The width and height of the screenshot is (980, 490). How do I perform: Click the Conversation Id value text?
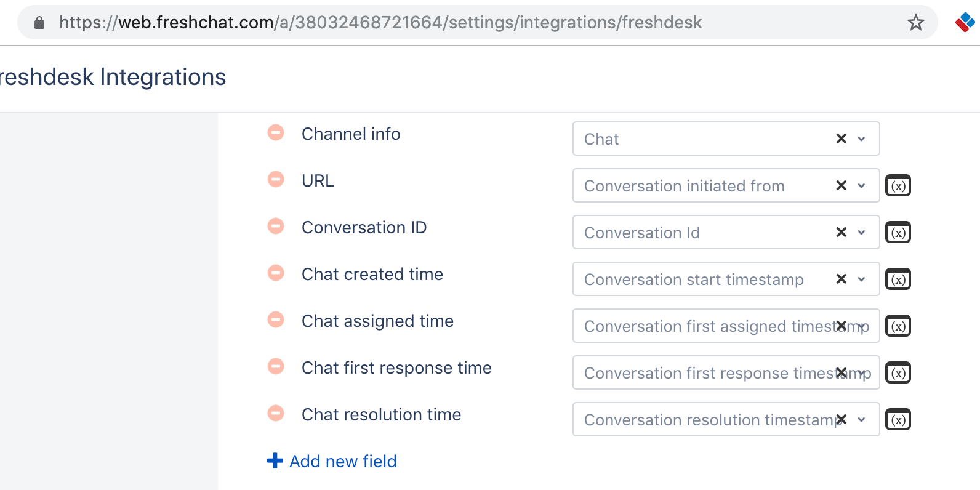pos(642,233)
